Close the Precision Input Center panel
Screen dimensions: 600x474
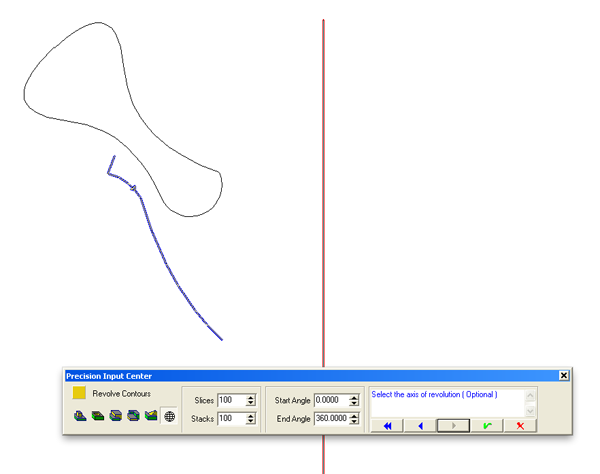564,376
